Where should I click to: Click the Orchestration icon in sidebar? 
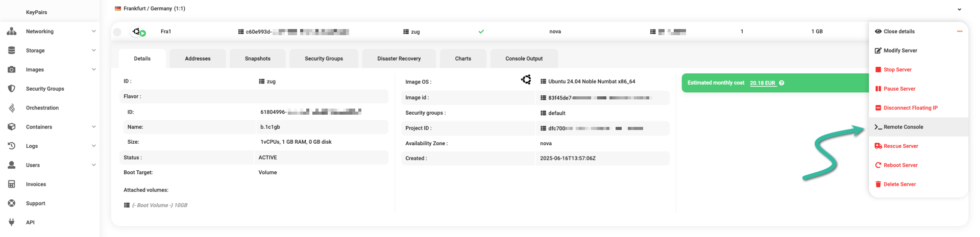[x=12, y=108]
